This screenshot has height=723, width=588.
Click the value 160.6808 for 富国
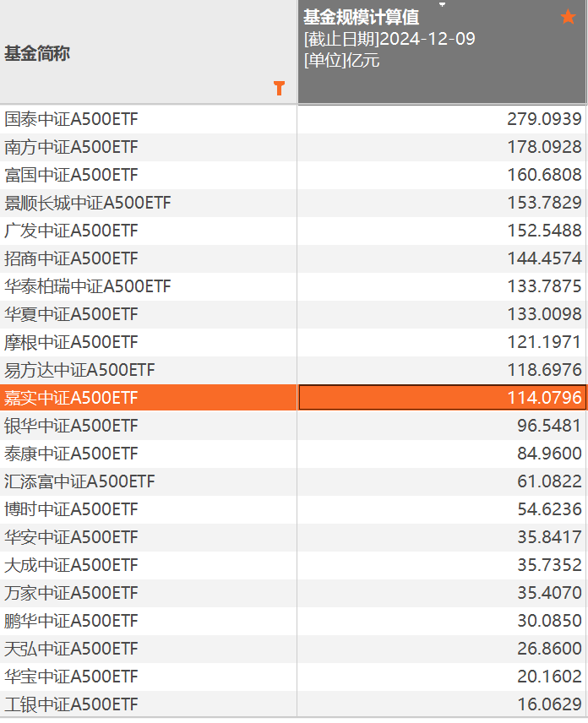click(x=544, y=175)
